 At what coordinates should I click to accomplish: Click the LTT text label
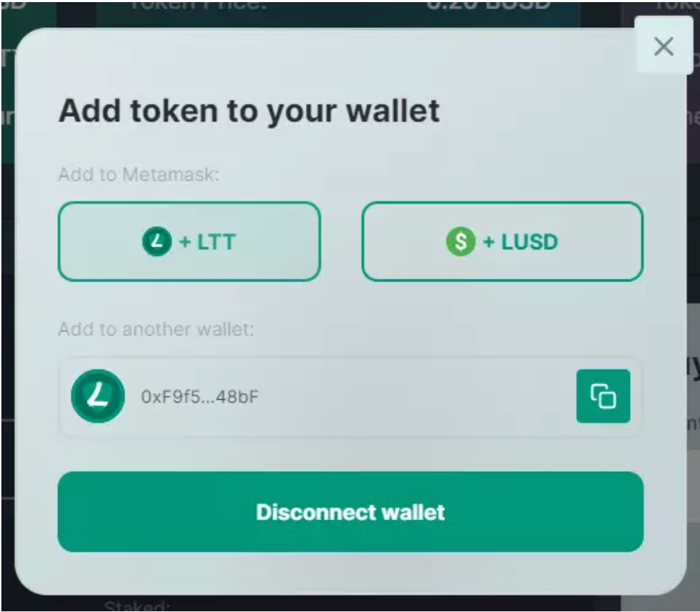[216, 242]
